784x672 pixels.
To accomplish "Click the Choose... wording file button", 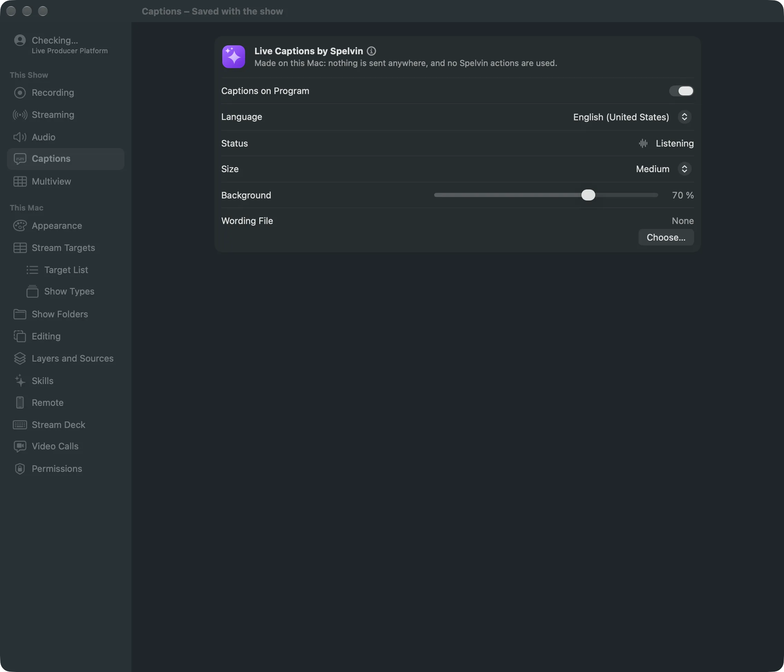I will (666, 237).
